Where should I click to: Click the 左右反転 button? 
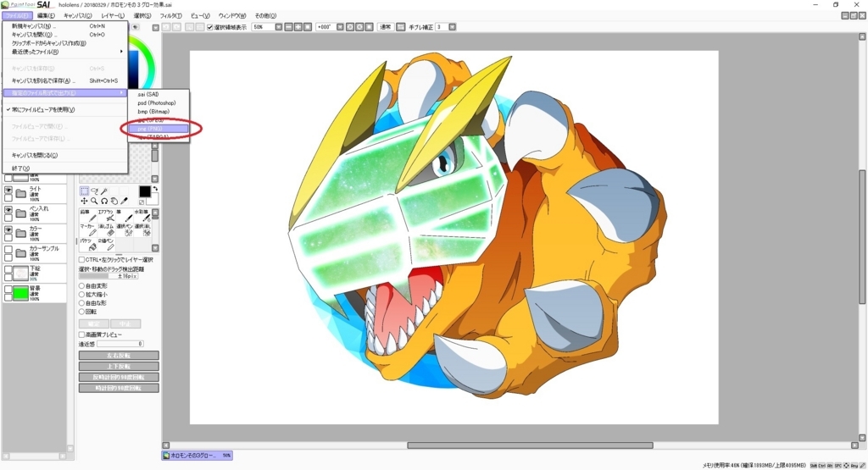click(x=119, y=356)
